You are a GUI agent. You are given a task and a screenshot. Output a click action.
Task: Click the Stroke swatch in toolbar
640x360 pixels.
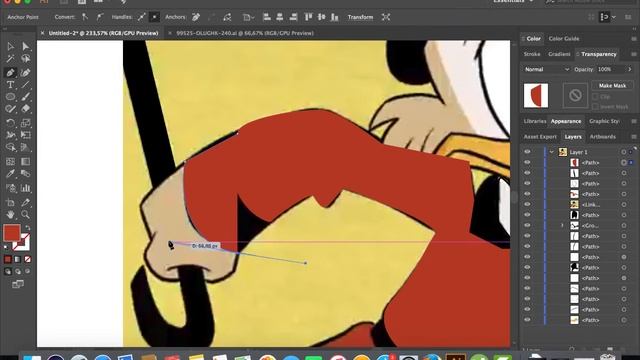click(x=21, y=242)
